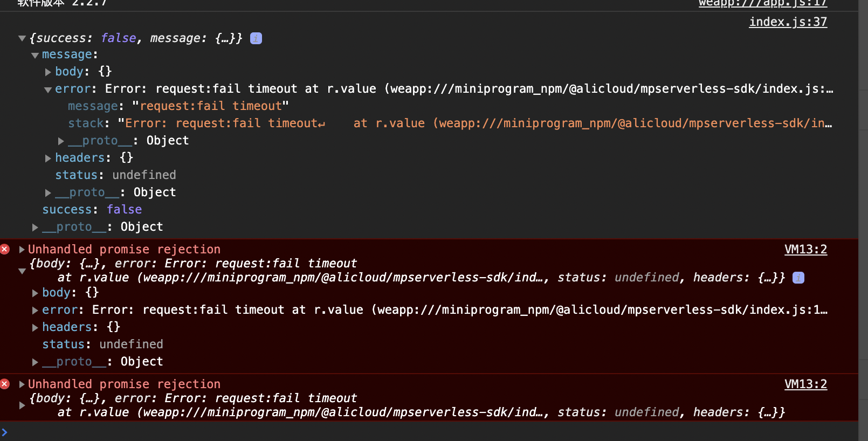The image size is (868, 441).
Task: Expand the second rejection's {body, error} object
Action: pos(22,405)
